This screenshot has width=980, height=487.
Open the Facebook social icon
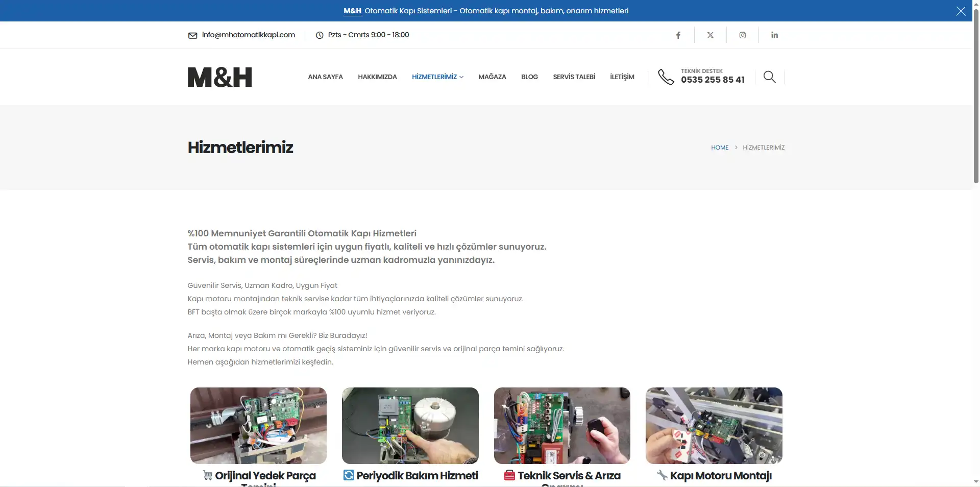click(678, 35)
